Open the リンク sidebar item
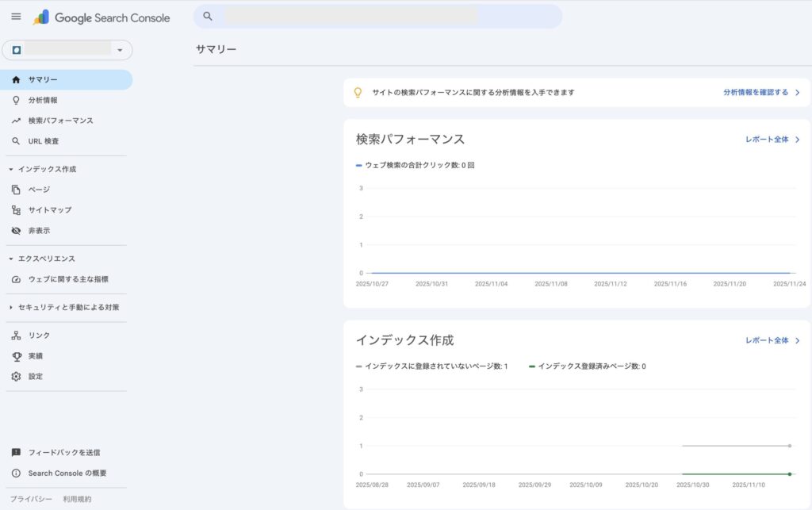Screen dimensions: 812x510 click(39, 336)
